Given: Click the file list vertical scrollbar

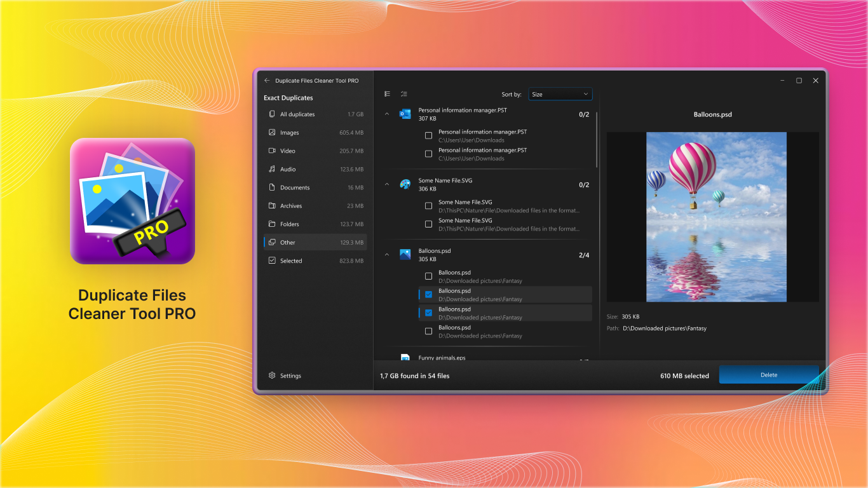Looking at the screenshot, I should (x=597, y=140).
